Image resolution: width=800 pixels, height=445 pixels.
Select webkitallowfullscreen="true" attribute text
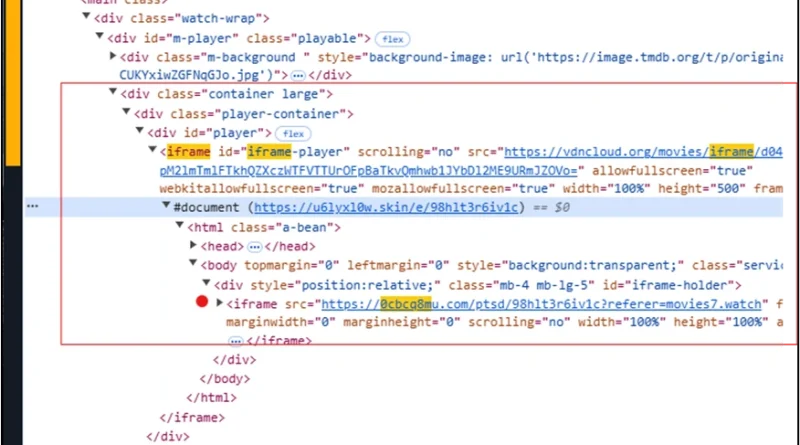click(x=262, y=189)
